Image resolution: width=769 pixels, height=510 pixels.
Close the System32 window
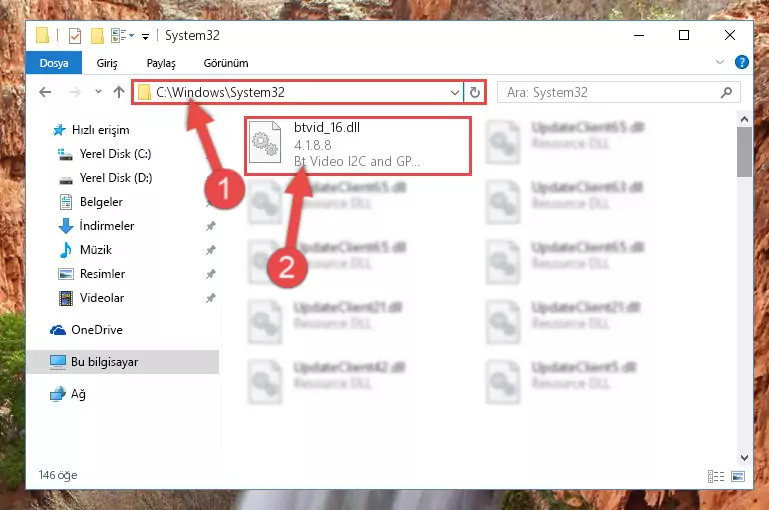pyautogui.click(x=730, y=35)
